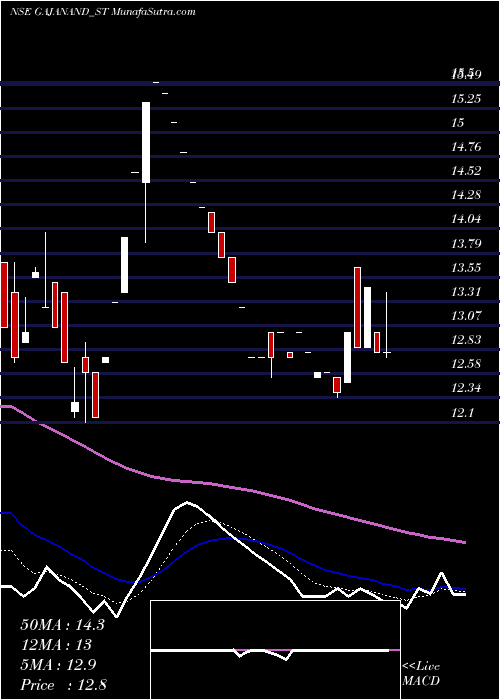Click the 14.28 price axis label
The image size is (500, 700).
[466, 195]
